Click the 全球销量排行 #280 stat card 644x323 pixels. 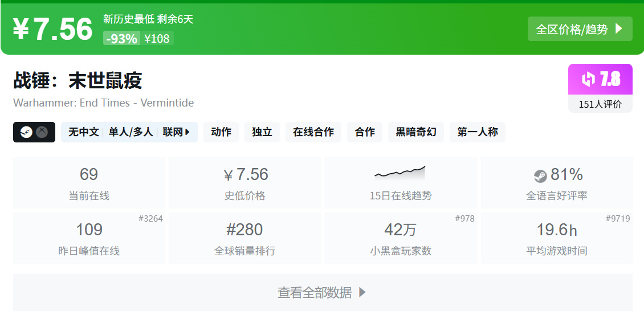click(244, 238)
